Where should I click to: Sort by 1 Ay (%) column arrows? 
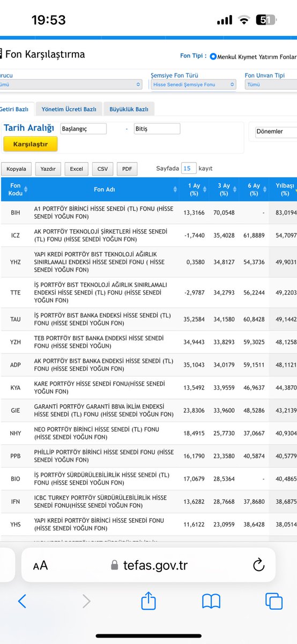pyautogui.click(x=206, y=189)
